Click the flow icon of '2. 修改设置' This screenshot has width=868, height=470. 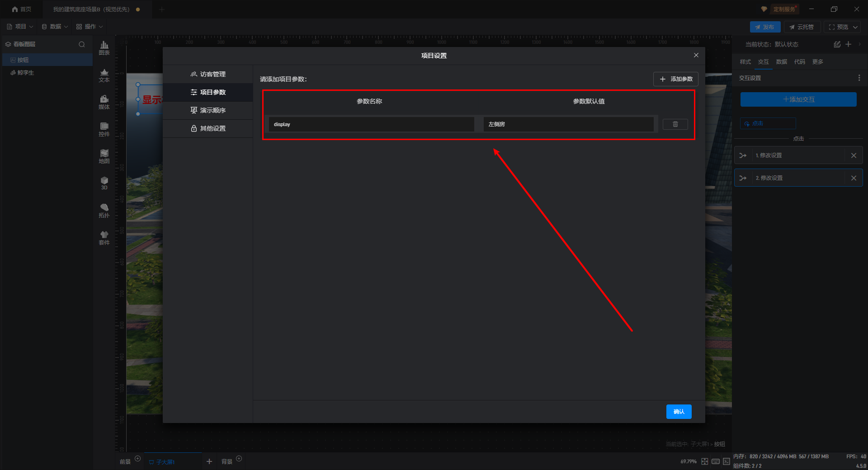pyautogui.click(x=743, y=178)
